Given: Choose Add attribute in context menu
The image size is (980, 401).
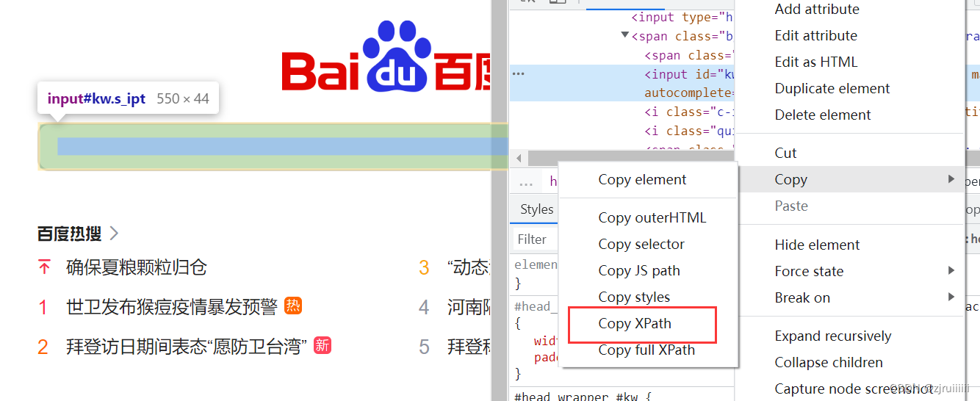Looking at the screenshot, I should coord(817,10).
